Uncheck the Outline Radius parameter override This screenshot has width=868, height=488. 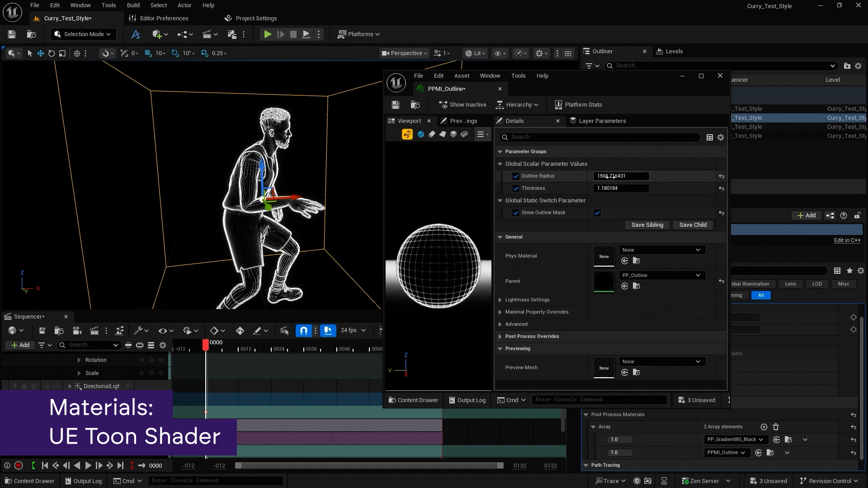pyautogui.click(x=516, y=176)
